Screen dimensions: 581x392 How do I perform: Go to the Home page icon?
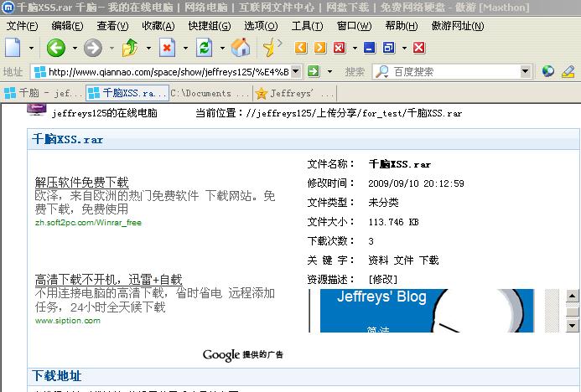tap(240, 48)
